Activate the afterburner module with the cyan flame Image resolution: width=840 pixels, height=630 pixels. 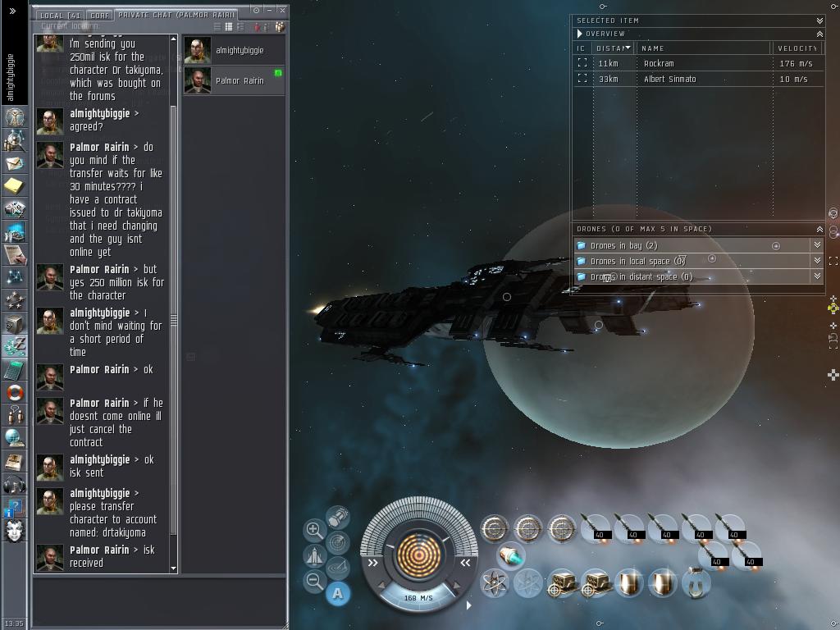[510, 555]
